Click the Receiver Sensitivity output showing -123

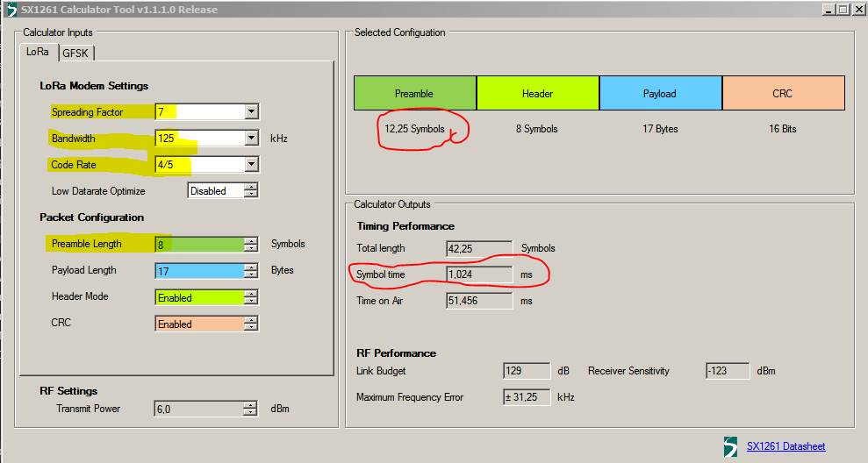coord(728,371)
